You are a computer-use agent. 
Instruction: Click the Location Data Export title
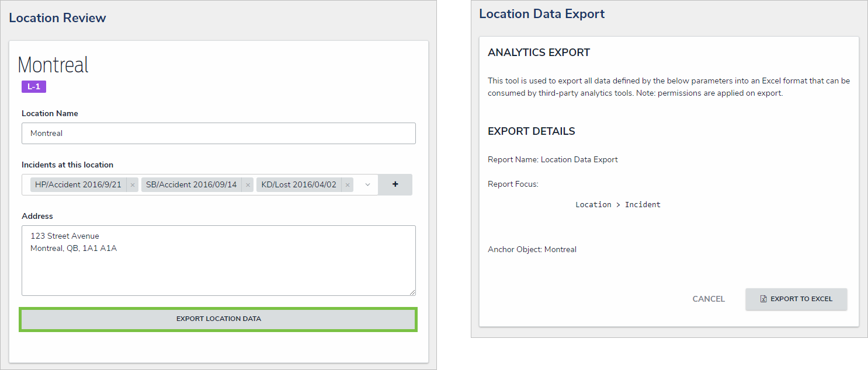542,14
